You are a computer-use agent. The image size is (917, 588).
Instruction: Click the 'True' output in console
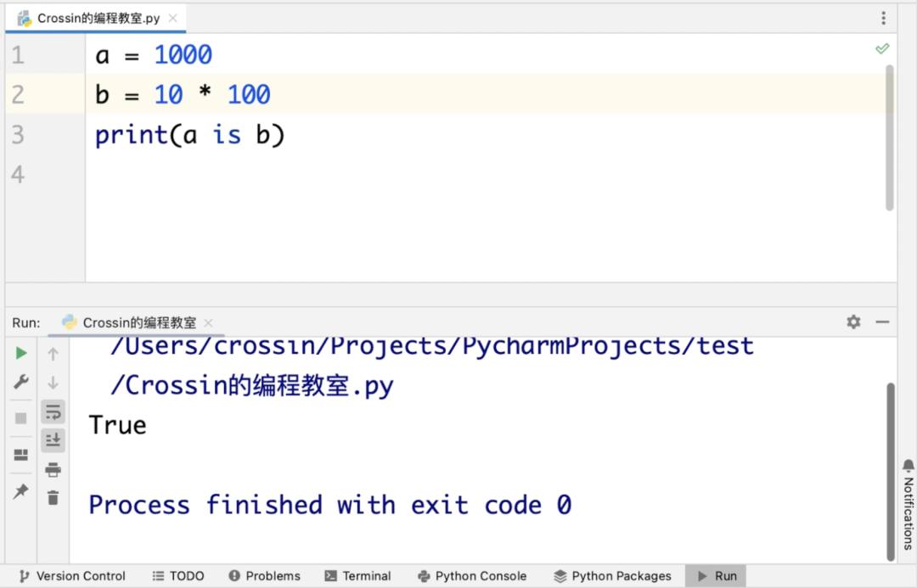[117, 425]
